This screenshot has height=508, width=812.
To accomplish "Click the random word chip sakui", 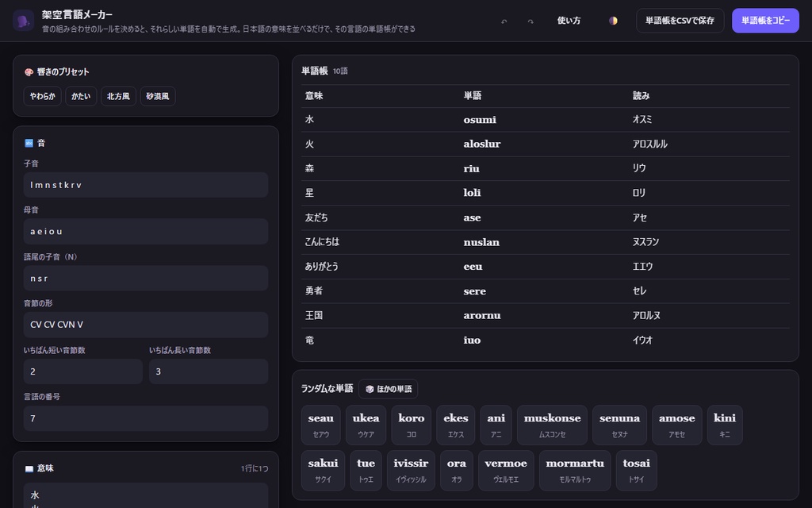I will [324, 471].
